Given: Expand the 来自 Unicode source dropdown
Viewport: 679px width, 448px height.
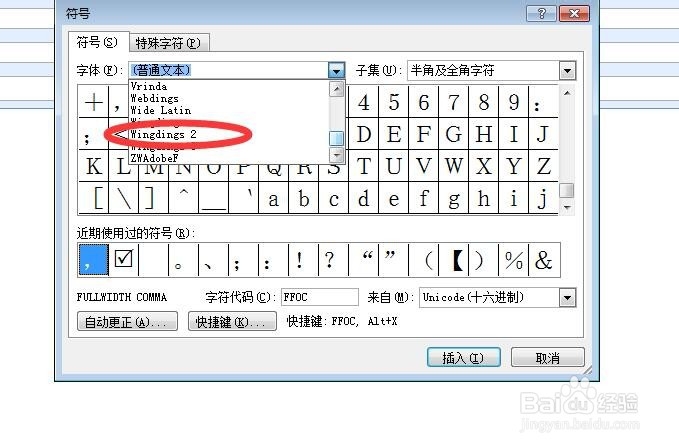Looking at the screenshot, I should coord(567,298).
